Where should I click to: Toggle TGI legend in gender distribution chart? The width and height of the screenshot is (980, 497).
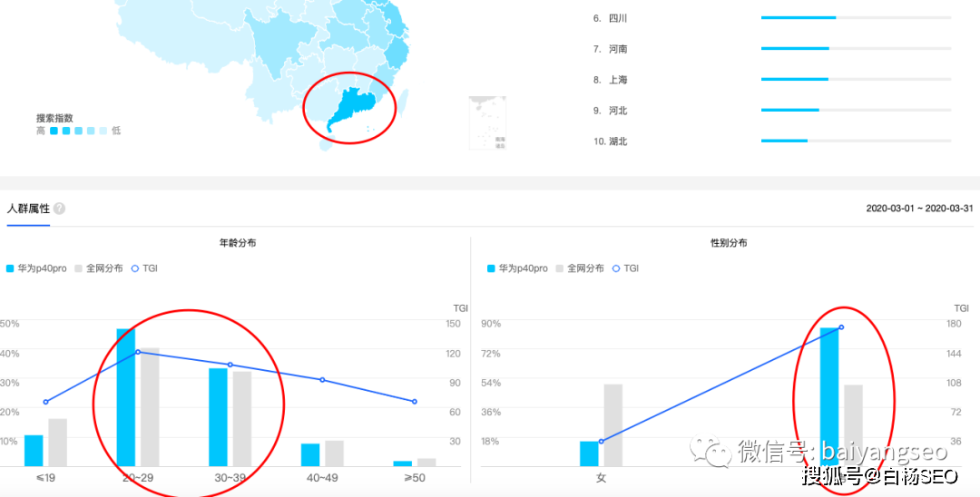625,268
